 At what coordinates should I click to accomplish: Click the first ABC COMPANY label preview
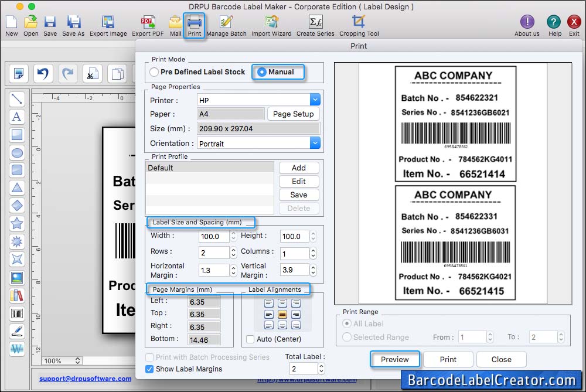pyautogui.click(x=455, y=124)
